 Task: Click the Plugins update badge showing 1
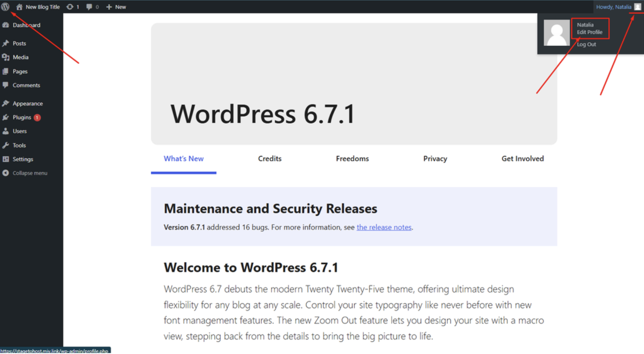pyautogui.click(x=37, y=117)
